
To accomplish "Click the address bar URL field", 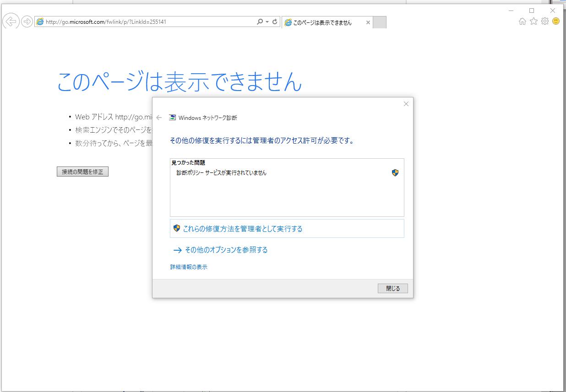I will 147,22.
